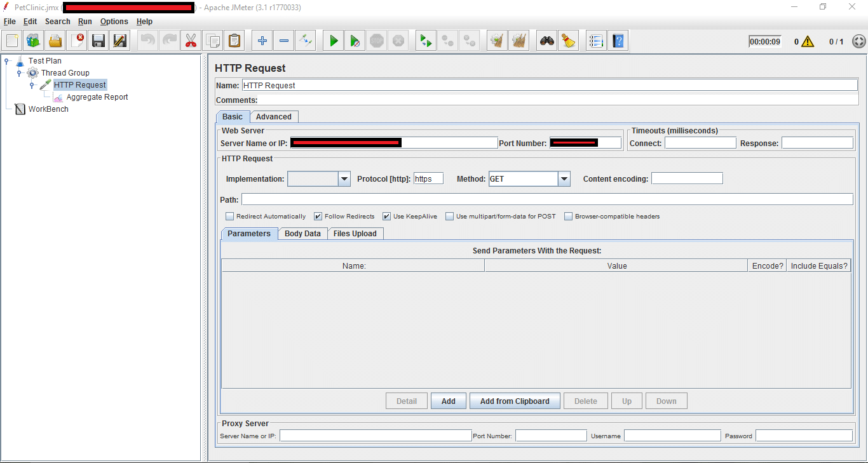Toggle the Use KeepAlive checkbox
Screen dimensions: 868x463
[386, 217]
